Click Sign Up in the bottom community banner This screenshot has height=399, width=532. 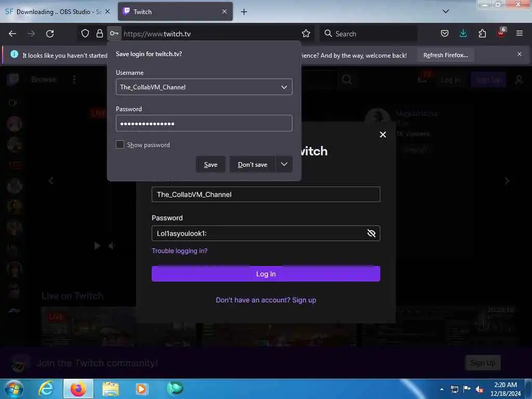coord(483,363)
